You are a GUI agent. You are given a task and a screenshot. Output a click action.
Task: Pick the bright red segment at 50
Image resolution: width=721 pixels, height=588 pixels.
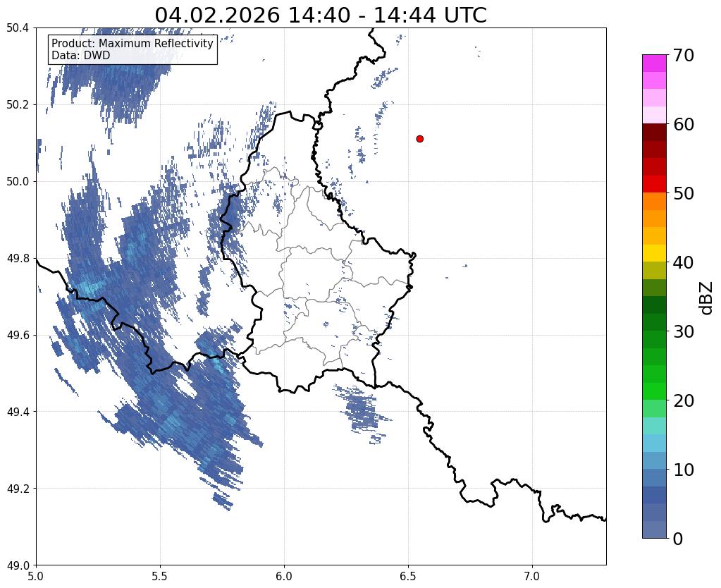pos(654,184)
